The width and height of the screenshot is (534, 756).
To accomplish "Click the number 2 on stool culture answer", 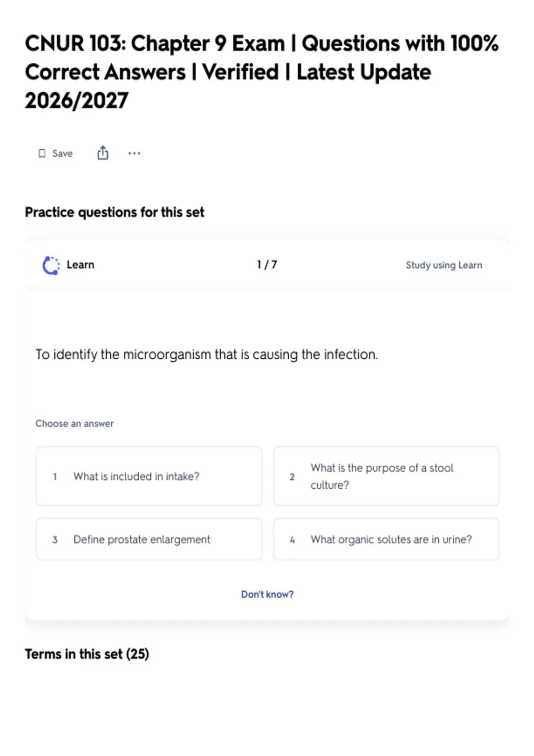I will click(x=292, y=477).
